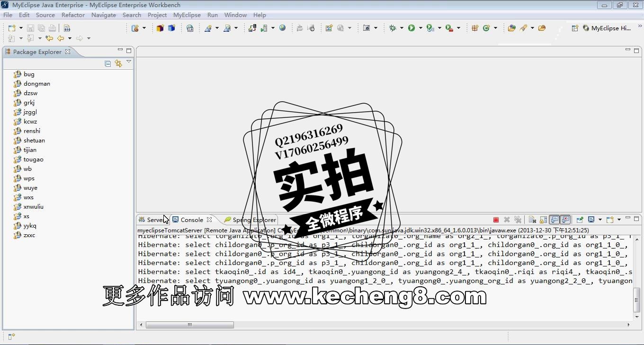Click the run/stop server toolbar icon
Viewport: 644px width, 345px height.
[x=264, y=28]
